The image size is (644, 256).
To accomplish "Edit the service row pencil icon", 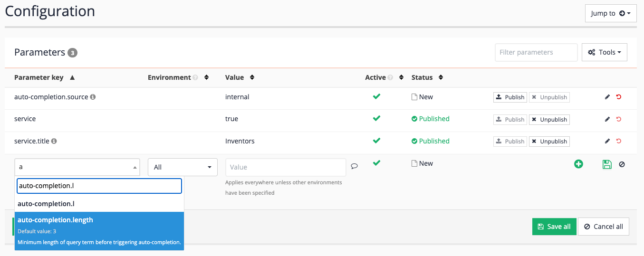I will (x=607, y=119).
